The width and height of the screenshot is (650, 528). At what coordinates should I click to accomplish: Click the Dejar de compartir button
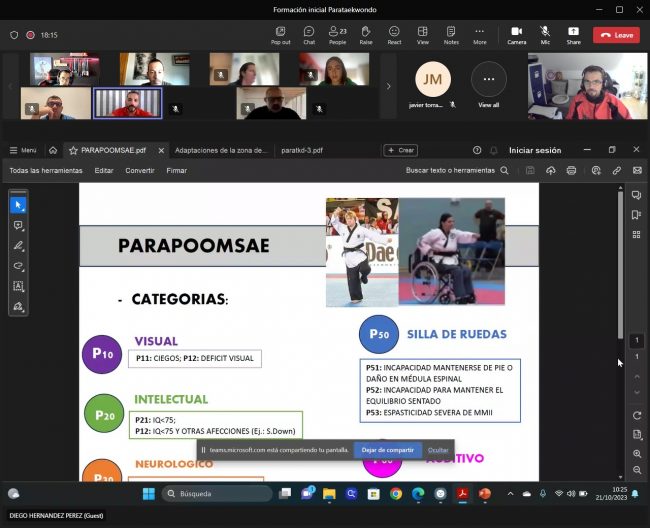tap(386, 450)
